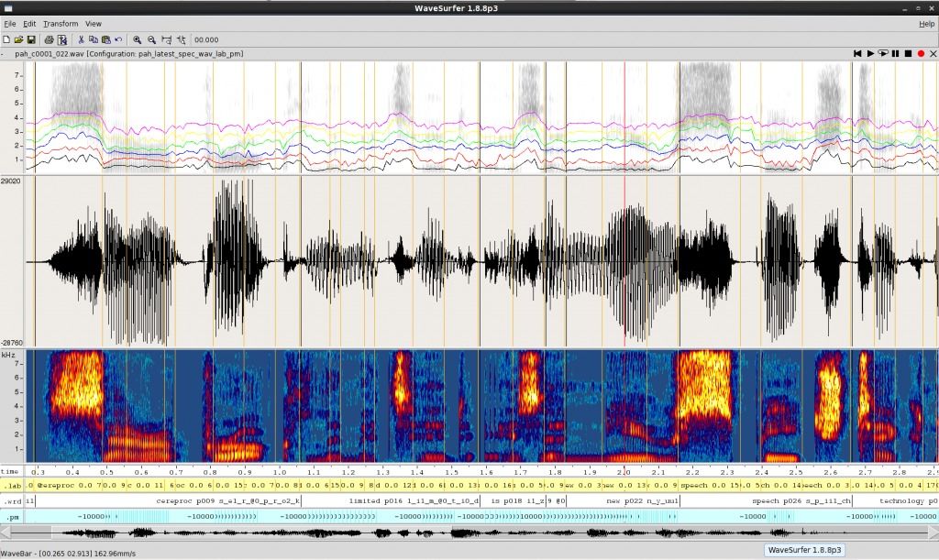939x560 pixels.
Task: Zoom in with the magnifier plus icon
Action: [137, 40]
